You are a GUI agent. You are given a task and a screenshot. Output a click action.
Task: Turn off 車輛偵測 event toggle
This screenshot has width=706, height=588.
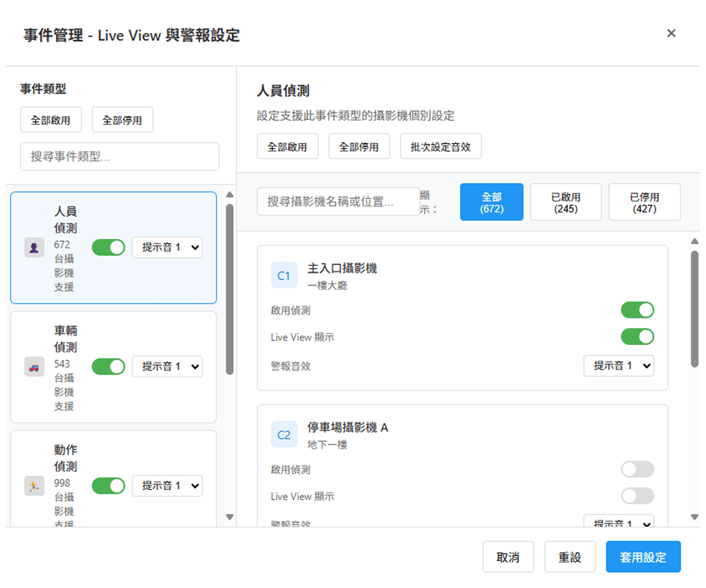pyautogui.click(x=108, y=367)
